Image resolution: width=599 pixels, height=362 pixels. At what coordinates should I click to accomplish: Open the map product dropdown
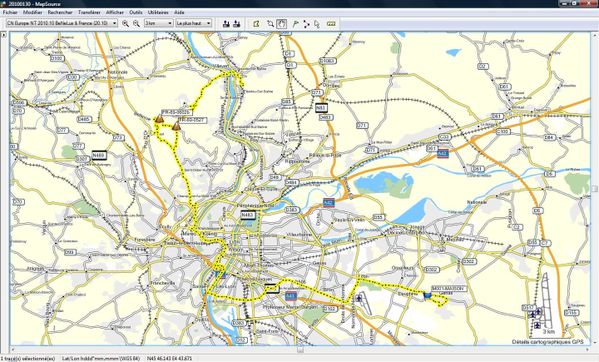[x=62, y=23]
